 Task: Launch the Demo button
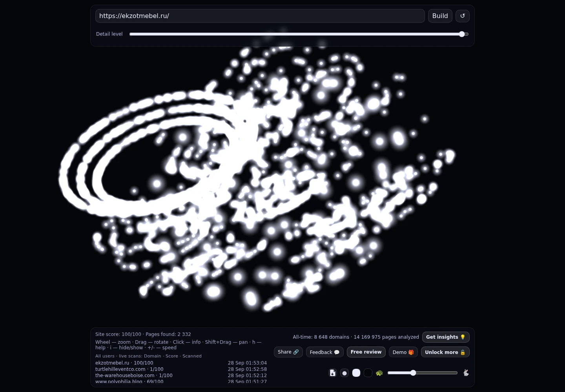coord(403,352)
